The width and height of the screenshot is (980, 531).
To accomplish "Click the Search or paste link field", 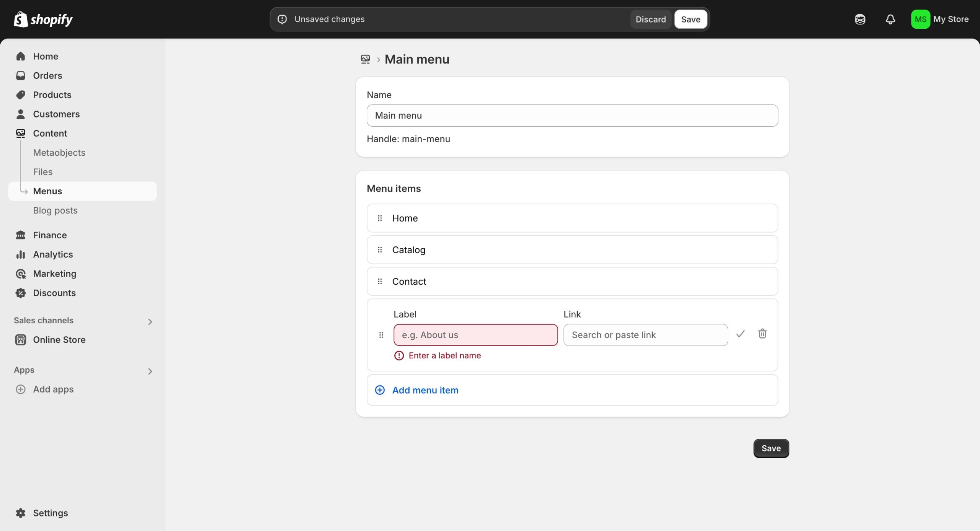I will coord(645,335).
